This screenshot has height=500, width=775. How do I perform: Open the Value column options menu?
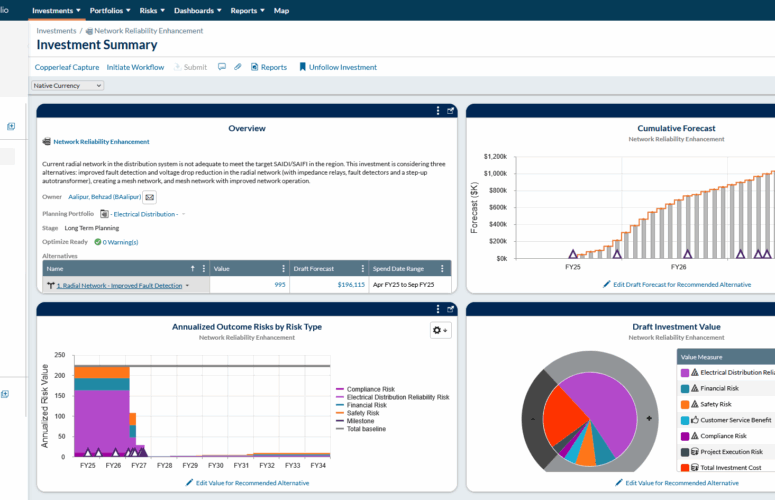(x=281, y=268)
